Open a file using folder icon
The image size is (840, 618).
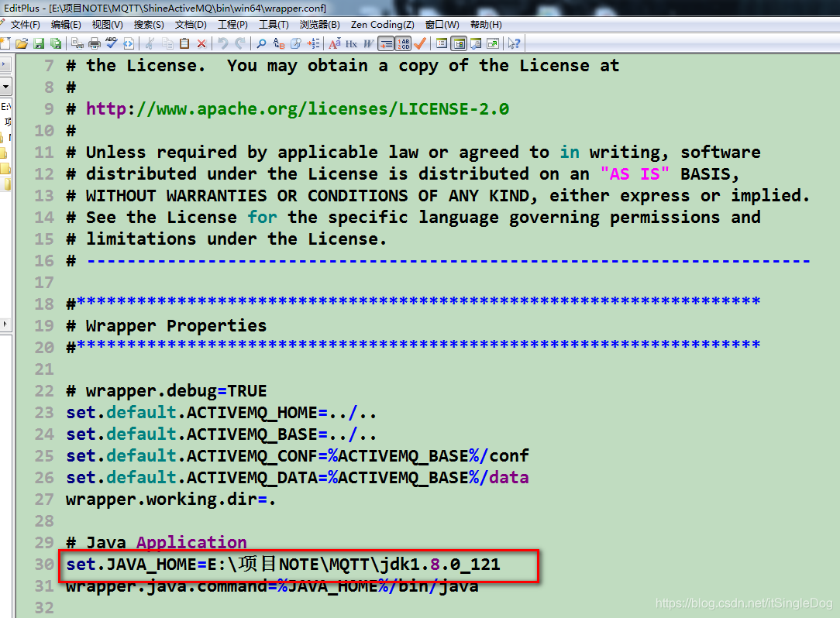point(22,43)
